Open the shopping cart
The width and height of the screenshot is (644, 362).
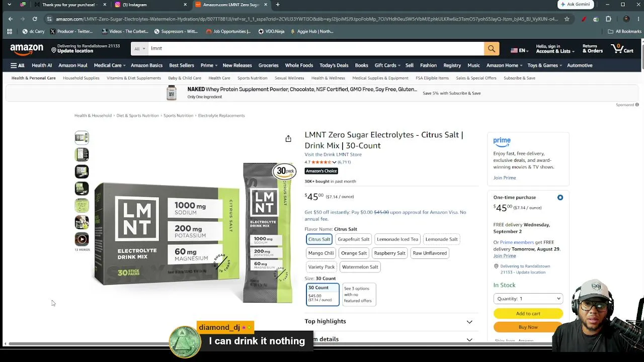(622, 49)
